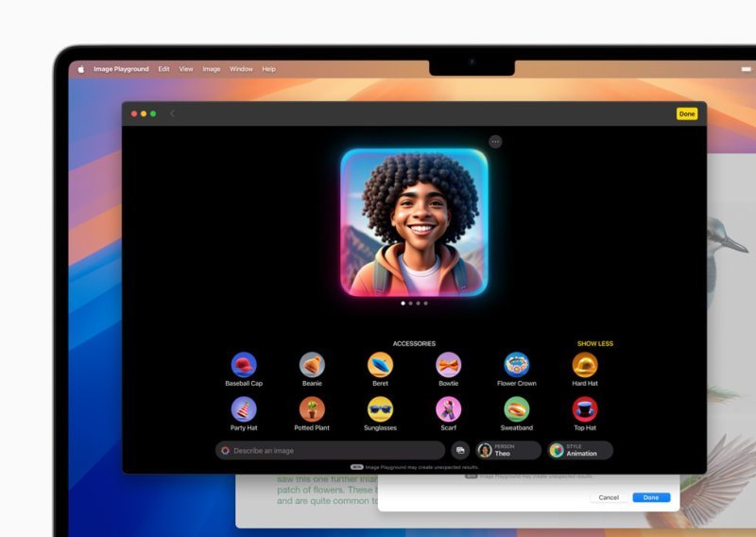Viewport: 756px width, 537px height.
Task: Click the colorful icon in the Describe field
Action: point(225,451)
